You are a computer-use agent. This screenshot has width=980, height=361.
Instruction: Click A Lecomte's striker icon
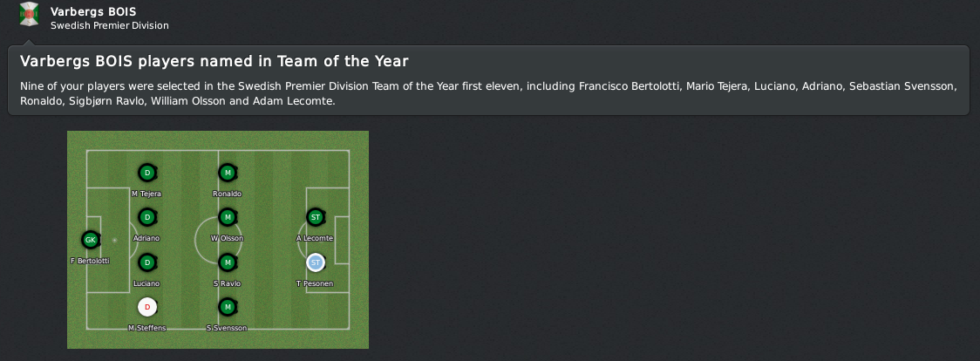[316, 217]
